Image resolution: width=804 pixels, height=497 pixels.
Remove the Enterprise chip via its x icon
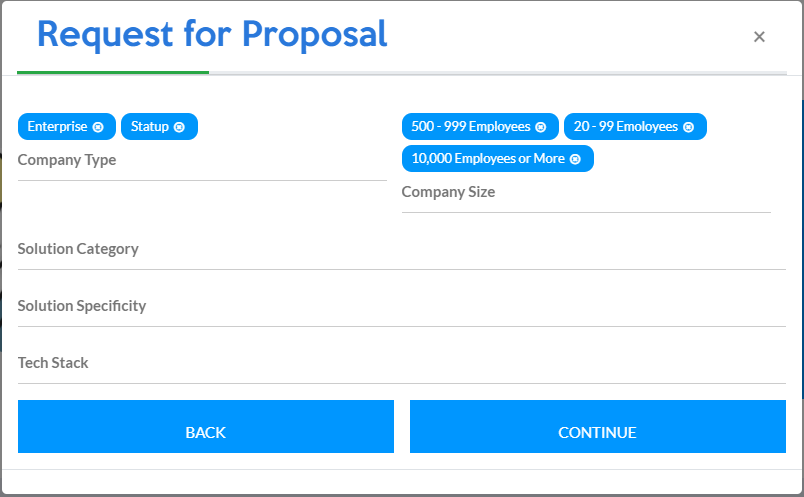click(98, 127)
